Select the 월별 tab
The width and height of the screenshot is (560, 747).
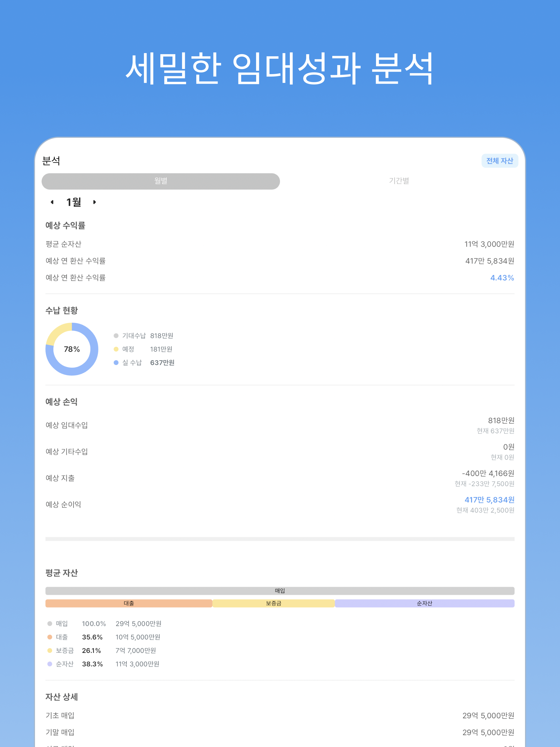coord(161,181)
